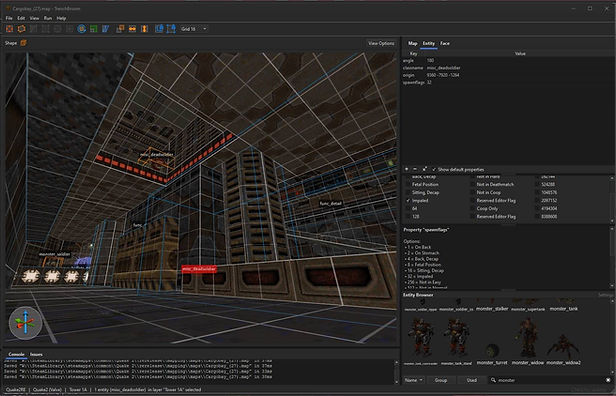This screenshot has height=396, width=616.
Task: Flip selection vertically
Action: tap(144, 29)
